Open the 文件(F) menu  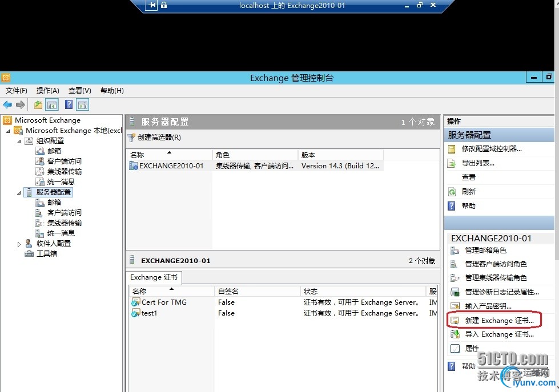click(x=17, y=91)
